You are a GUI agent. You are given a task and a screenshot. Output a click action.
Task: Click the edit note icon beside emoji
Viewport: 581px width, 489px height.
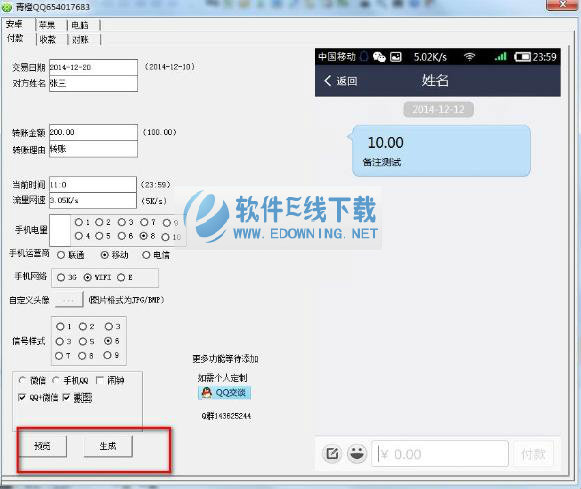(x=332, y=453)
